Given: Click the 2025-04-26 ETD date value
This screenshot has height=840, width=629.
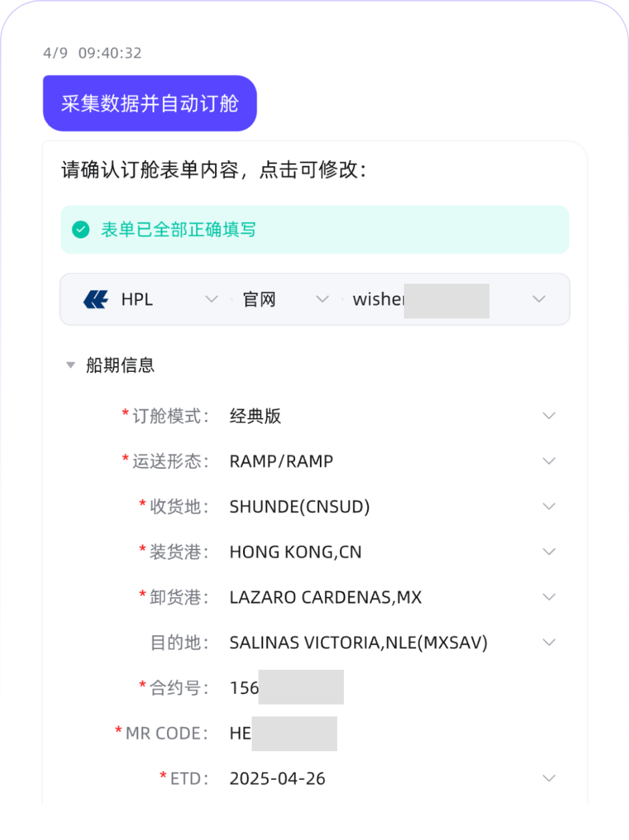Looking at the screenshot, I should tap(277, 779).
